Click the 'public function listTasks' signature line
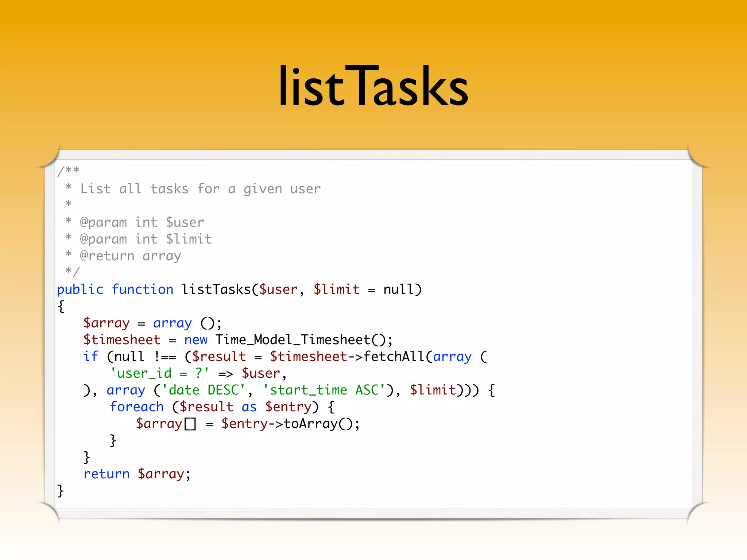The width and height of the screenshot is (747, 560). (240, 289)
